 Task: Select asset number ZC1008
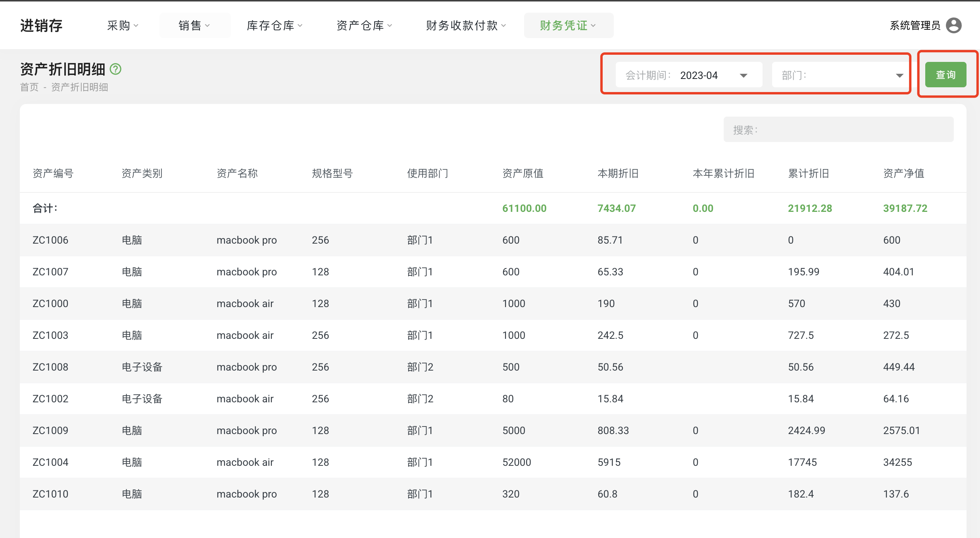click(50, 367)
